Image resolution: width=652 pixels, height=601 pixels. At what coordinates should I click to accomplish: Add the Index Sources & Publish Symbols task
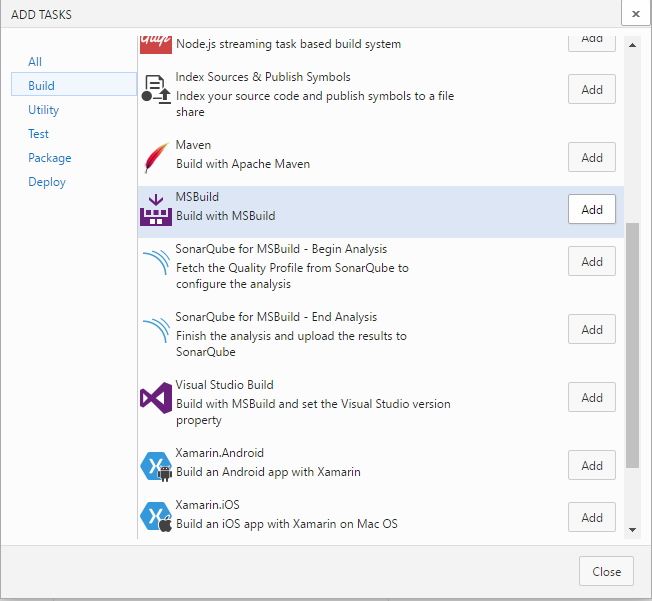(x=592, y=89)
